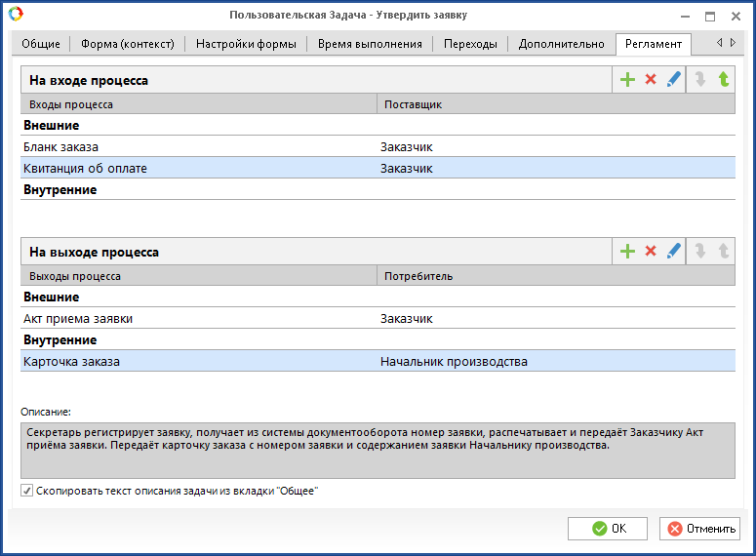
Task: Edit selected process output with pencil icon
Action: pos(673,252)
